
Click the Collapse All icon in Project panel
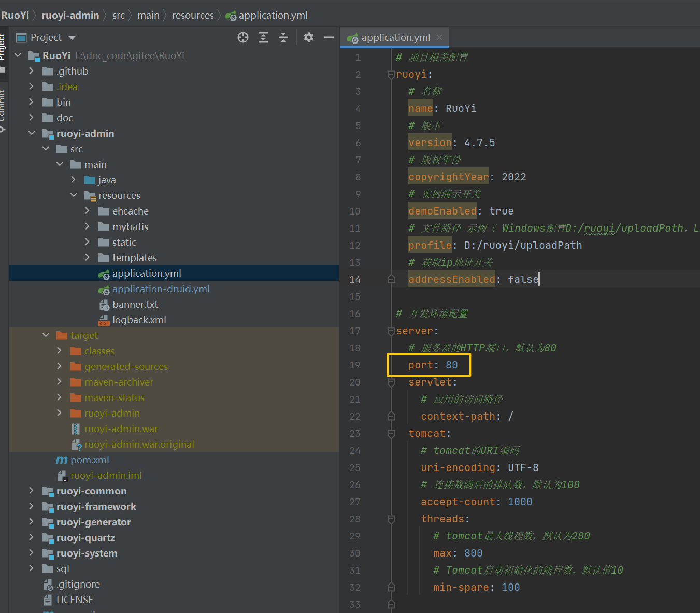point(283,37)
